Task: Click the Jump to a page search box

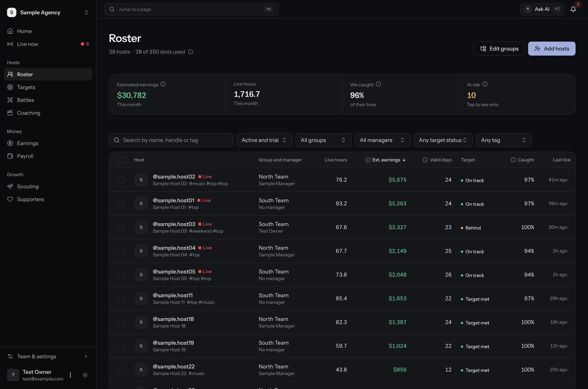Action: 191,9
